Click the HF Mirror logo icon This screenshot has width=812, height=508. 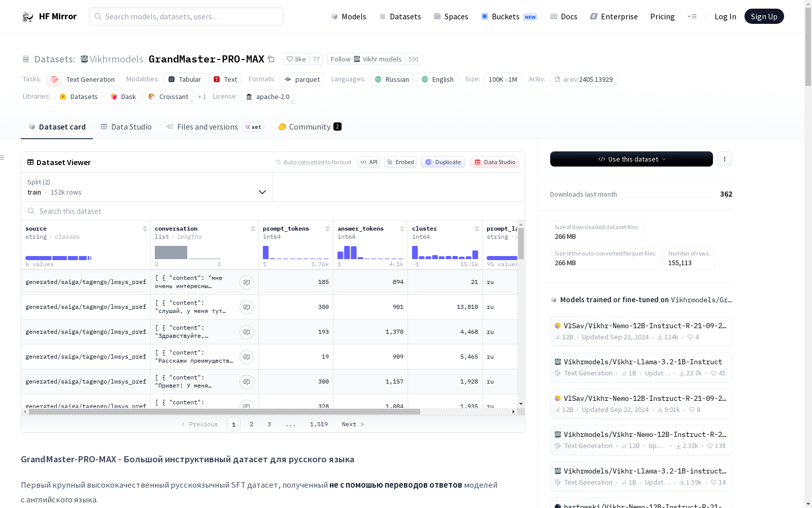(28, 17)
